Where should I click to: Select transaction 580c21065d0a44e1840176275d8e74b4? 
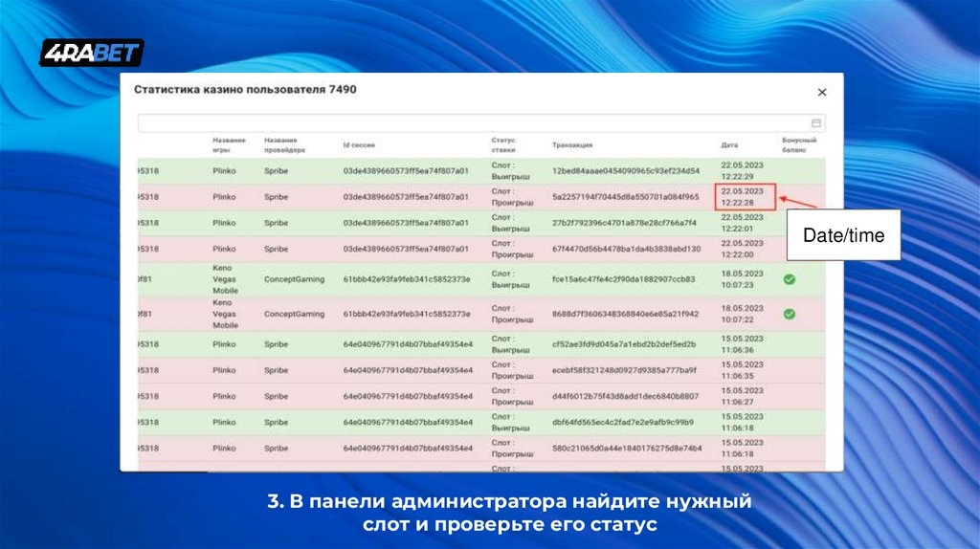[x=627, y=448]
